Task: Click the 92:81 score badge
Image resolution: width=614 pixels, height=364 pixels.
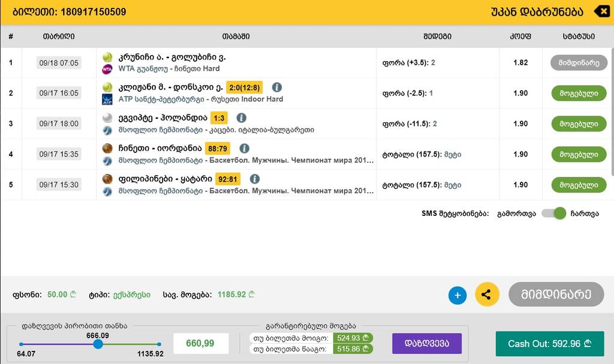Action: click(228, 179)
